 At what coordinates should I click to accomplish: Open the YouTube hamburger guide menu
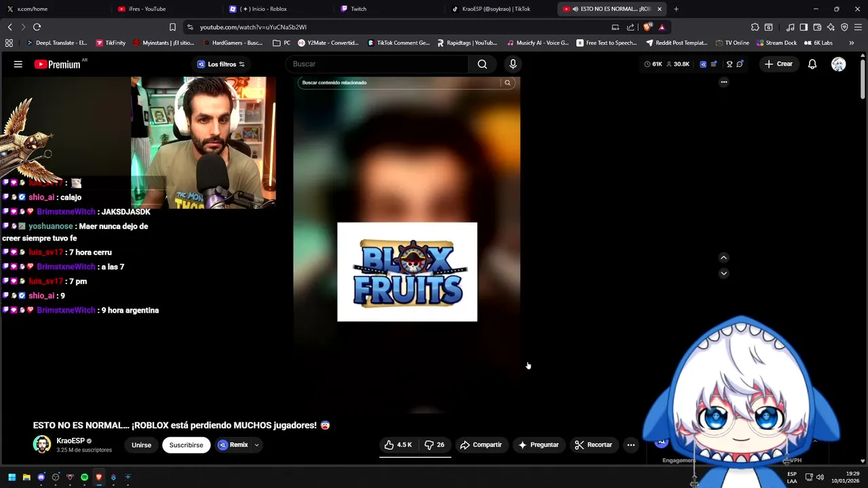pos(18,64)
